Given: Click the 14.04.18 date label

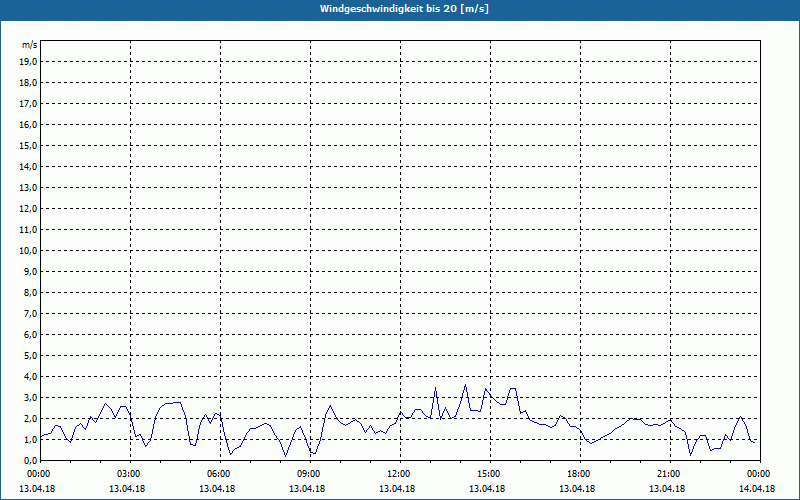Looking at the screenshot, I should (x=757, y=488).
